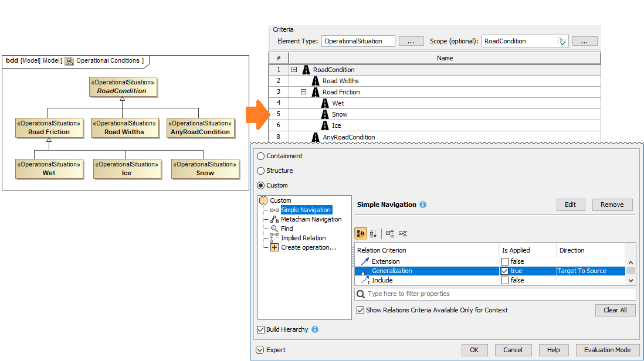Viewport: 644px width, 361px height.
Task: Collapse the RoadCondition tree row
Action: coord(294,70)
